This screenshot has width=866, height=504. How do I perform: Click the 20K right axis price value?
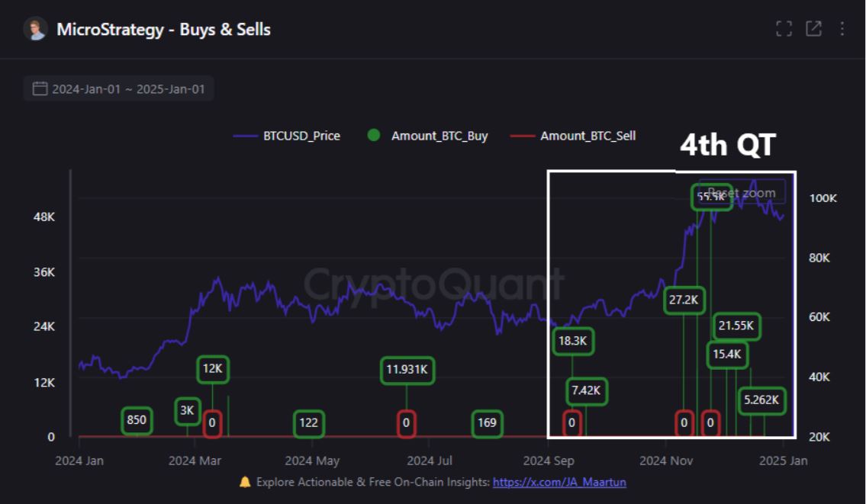pyautogui.click(x=819, y=437)
